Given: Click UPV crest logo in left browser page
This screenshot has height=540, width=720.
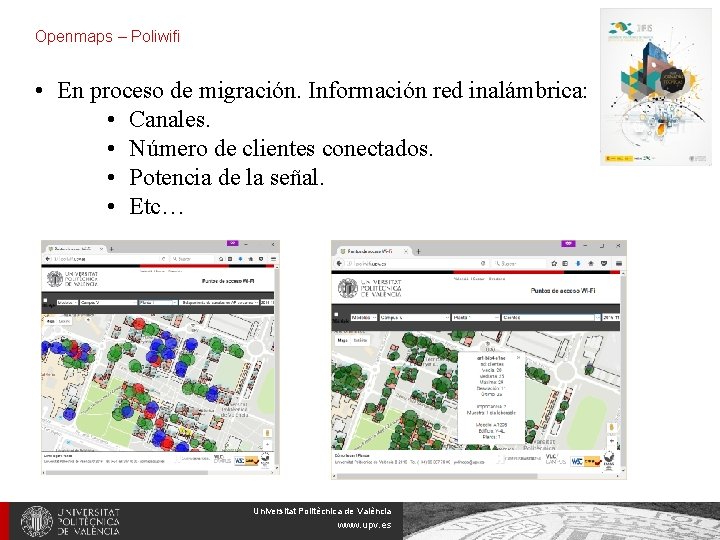Looking at the screenshot, I should [55, 279].
